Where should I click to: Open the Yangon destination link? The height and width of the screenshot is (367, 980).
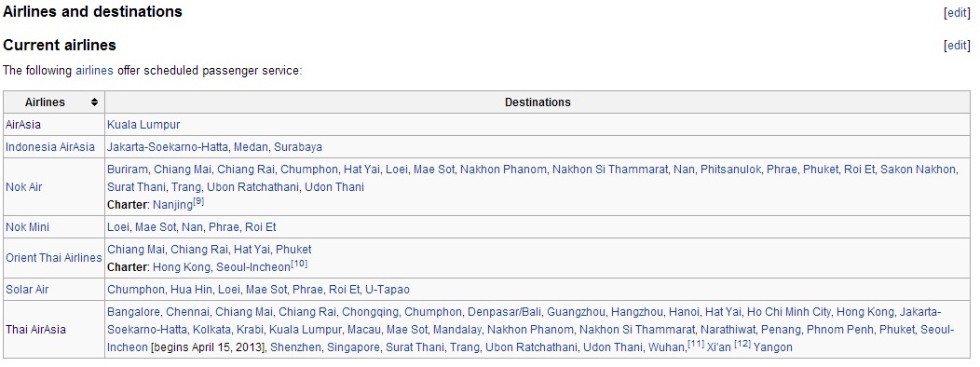click(773, 347)
